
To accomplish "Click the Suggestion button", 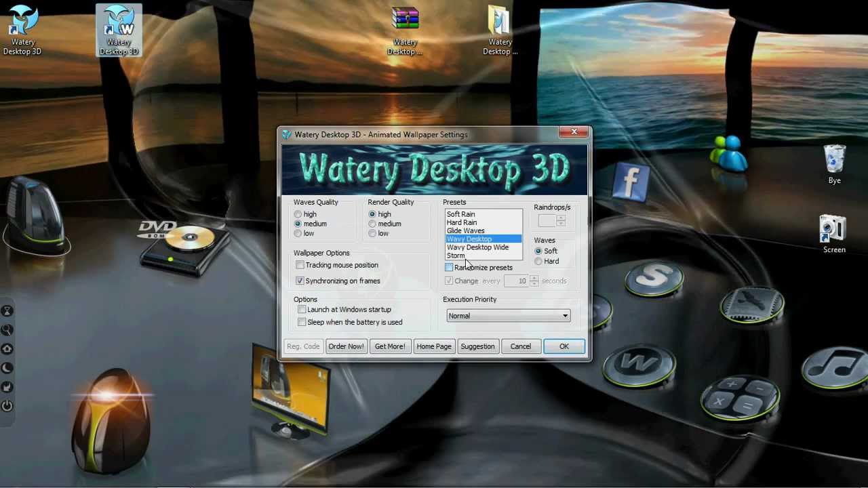I will pos(477,346).
